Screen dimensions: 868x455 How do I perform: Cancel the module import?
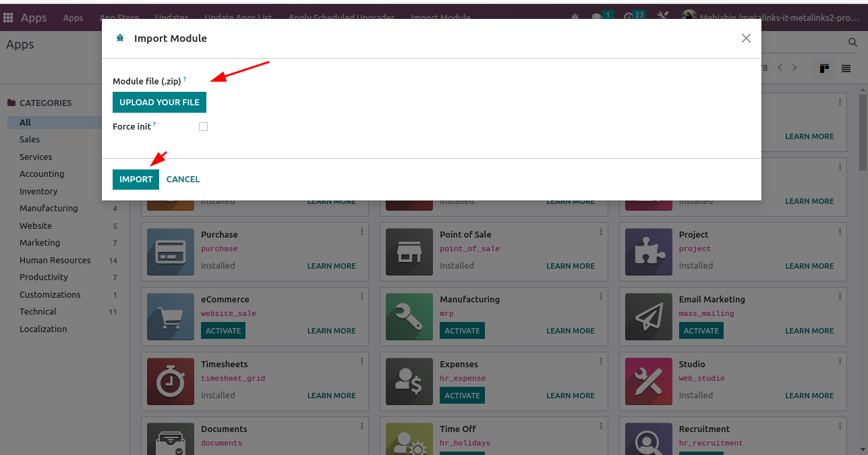[x=183, y=179]
